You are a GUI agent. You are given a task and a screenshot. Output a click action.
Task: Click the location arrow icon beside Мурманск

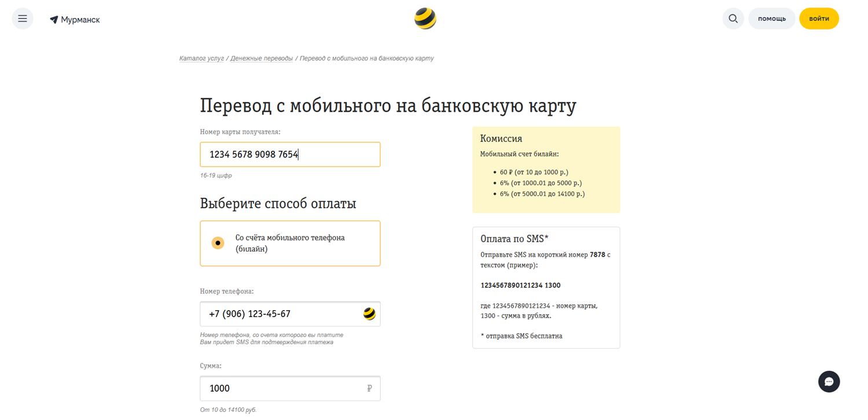(54, 20)
